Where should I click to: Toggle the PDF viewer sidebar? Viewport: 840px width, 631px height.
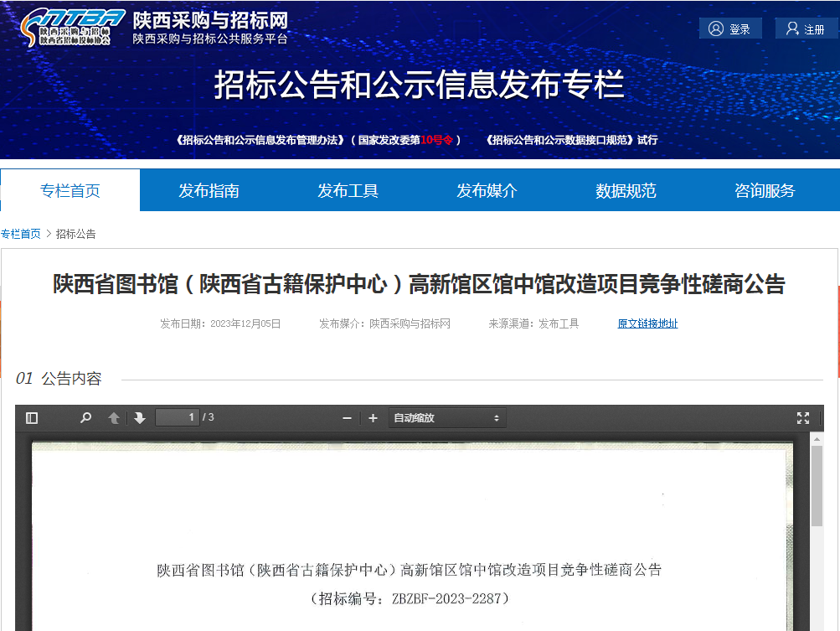click(x=32, y=417)
